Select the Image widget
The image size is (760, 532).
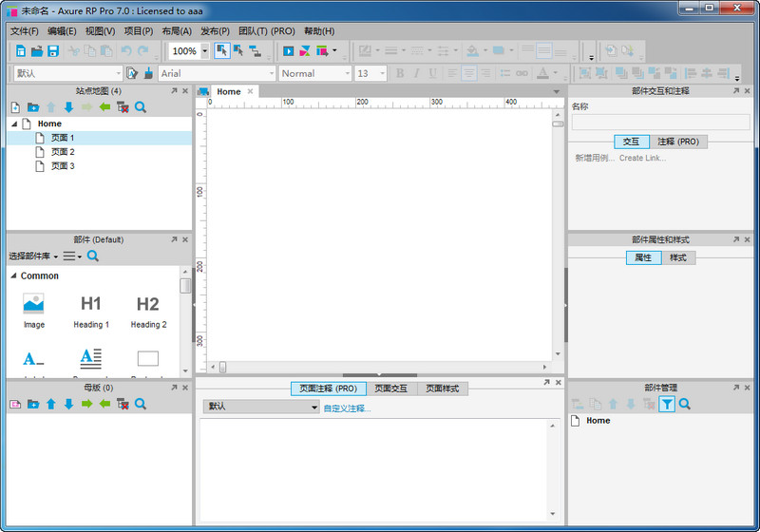pos(34,311)
